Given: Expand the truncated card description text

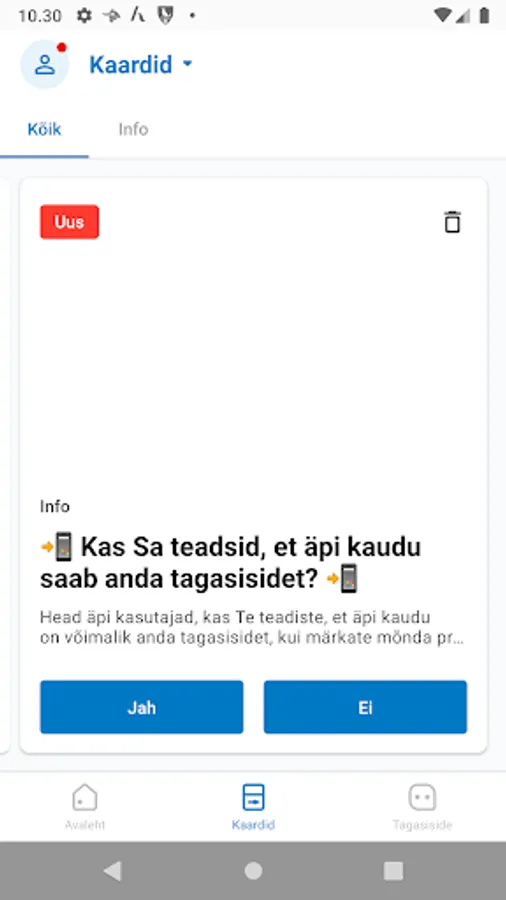Looking at the screenshot, I should point(252,628).
